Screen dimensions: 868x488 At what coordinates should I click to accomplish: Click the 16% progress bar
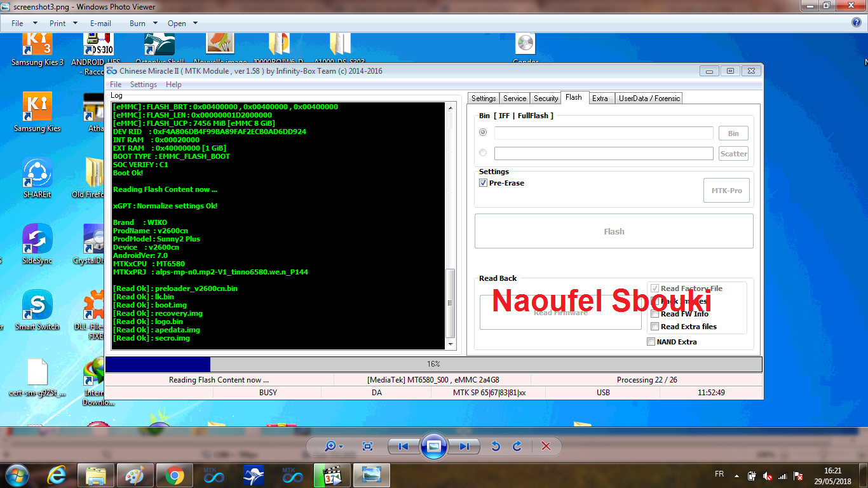click(x=433, y=364)
